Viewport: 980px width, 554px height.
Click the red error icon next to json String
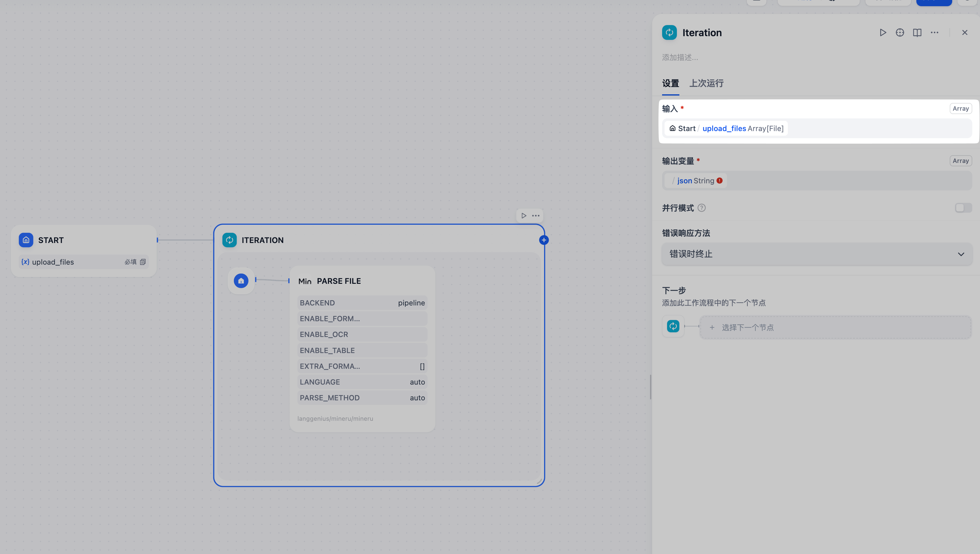click(x=720, y=181)
